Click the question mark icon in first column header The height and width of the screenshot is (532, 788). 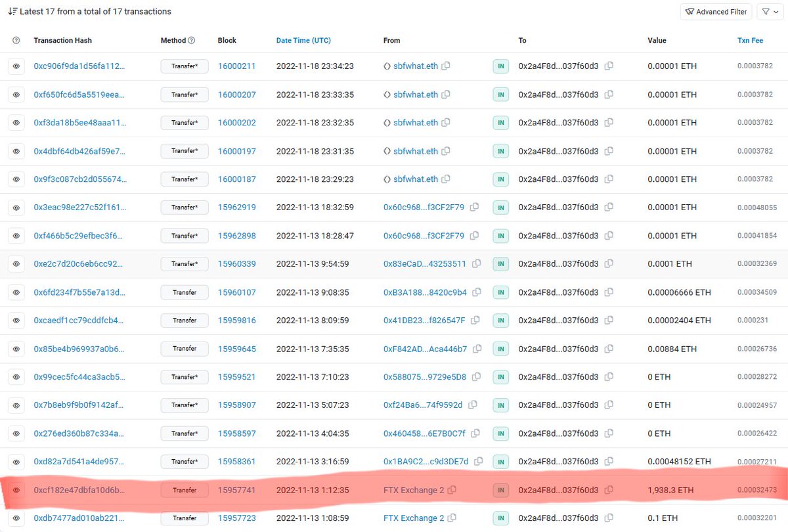(16, 41)
